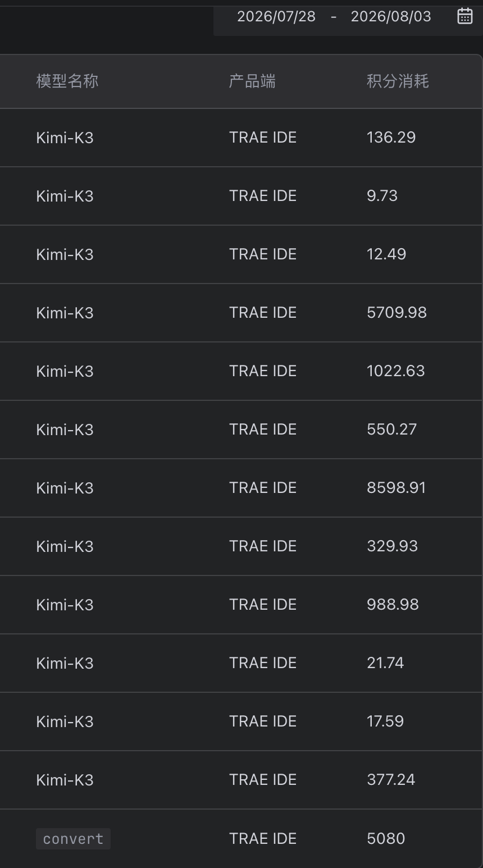Select the row with 5709.98 points
The image size is (483, 868).
[241, 313]
